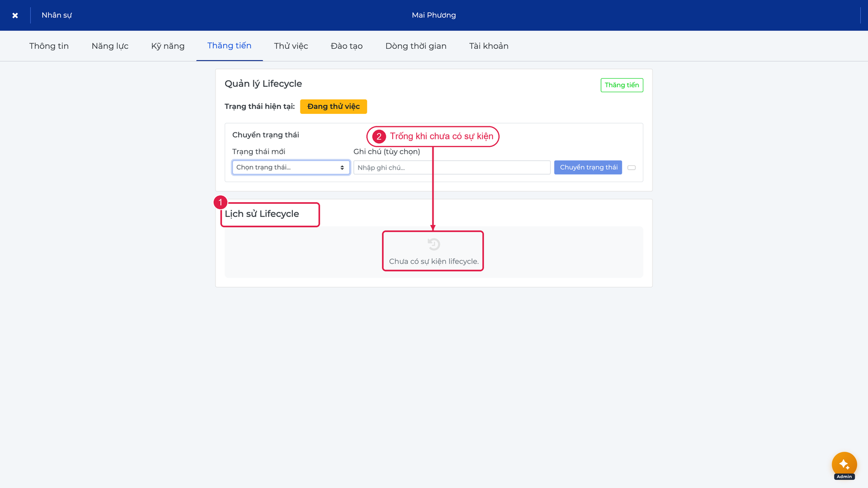Image resolution: width=868 pixels, height=488 pixels.
Task: Open the Đào tạo tab
Action: point(347,46)
